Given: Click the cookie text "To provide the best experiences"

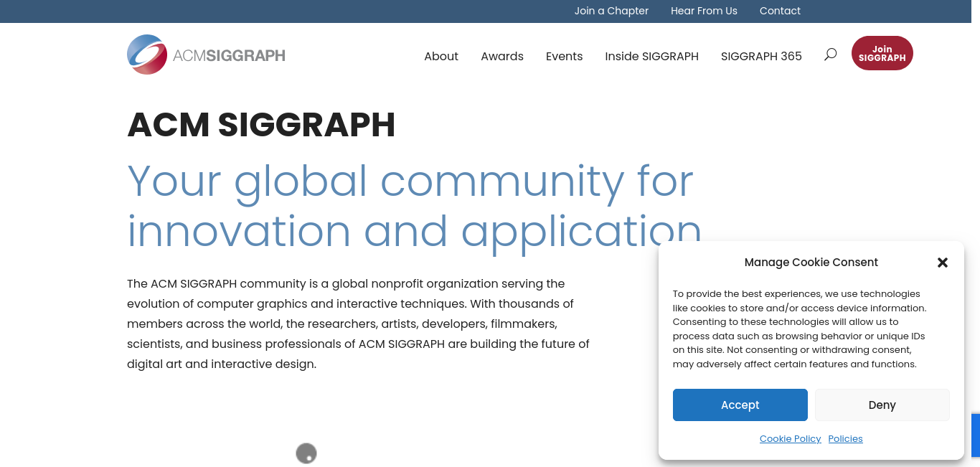Looking at the screenshot, I should pyautogui.click(x=799, y=329).
